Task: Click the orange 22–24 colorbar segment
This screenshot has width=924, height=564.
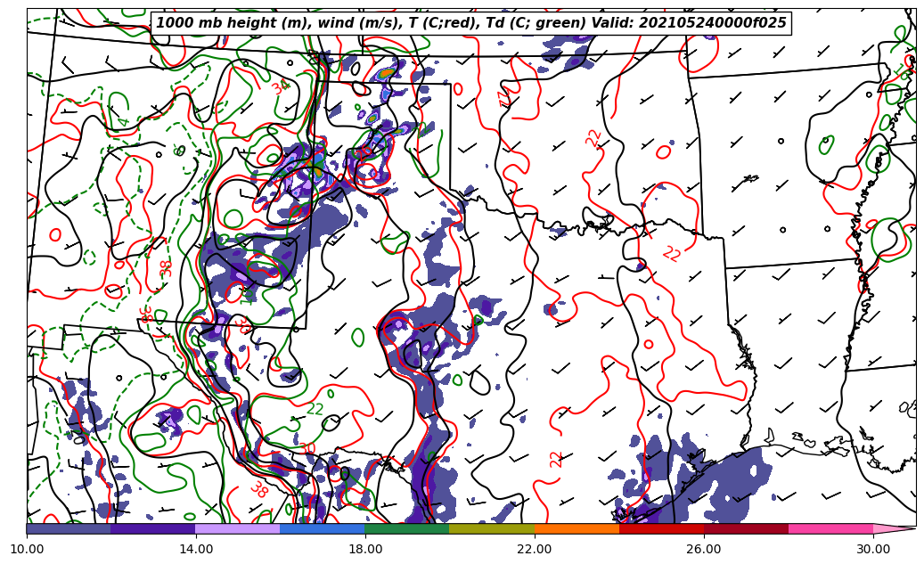Action: pos(576,528)
